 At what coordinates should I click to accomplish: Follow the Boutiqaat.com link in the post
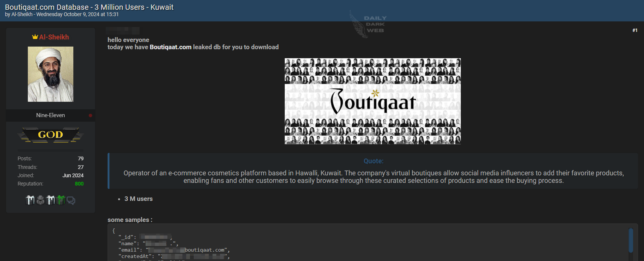(x=170, y=47)
